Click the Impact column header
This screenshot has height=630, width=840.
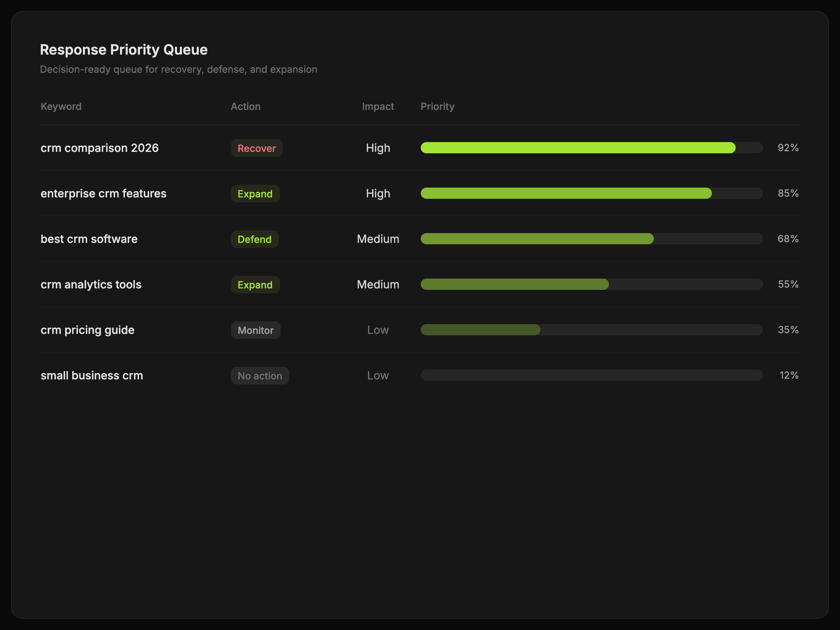point(377,106)
